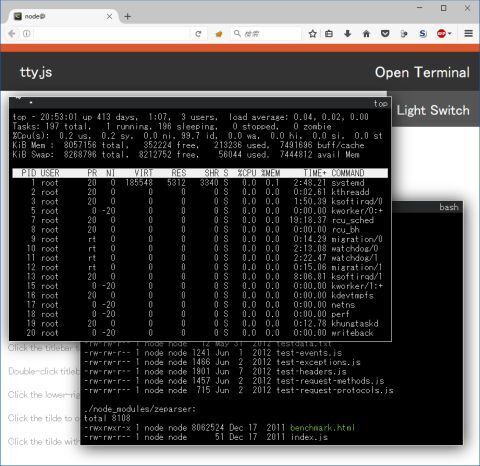The width and height of the screenshot is (480, 466).
Task: Reload the page with refresh icon
Action: pyautogui.click(x=198, y=34)
